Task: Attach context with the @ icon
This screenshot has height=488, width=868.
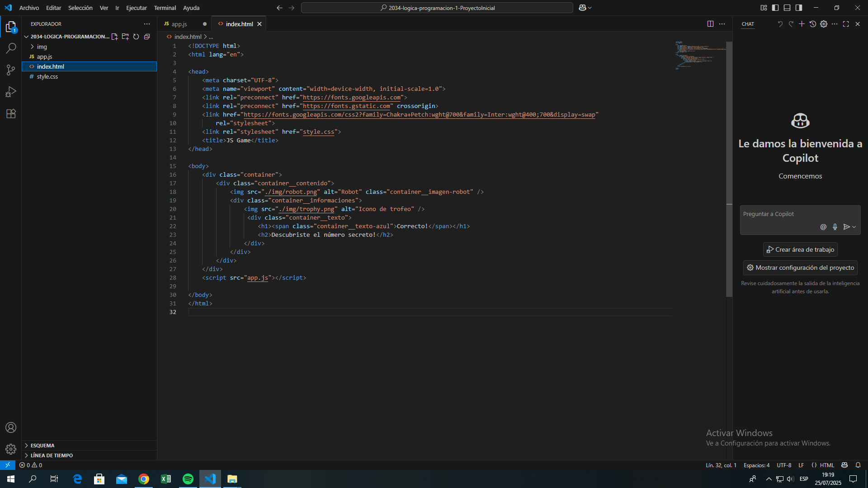Action: [x=823, y=227]
